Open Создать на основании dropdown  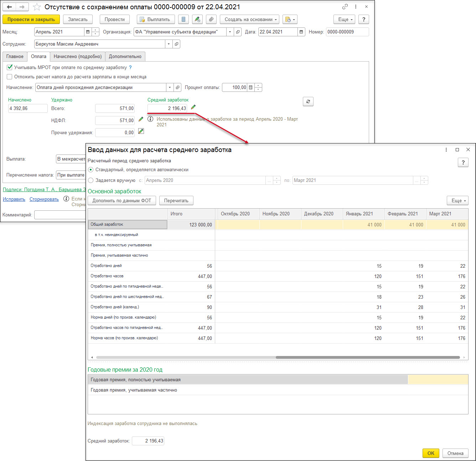(x=250, y=19)
